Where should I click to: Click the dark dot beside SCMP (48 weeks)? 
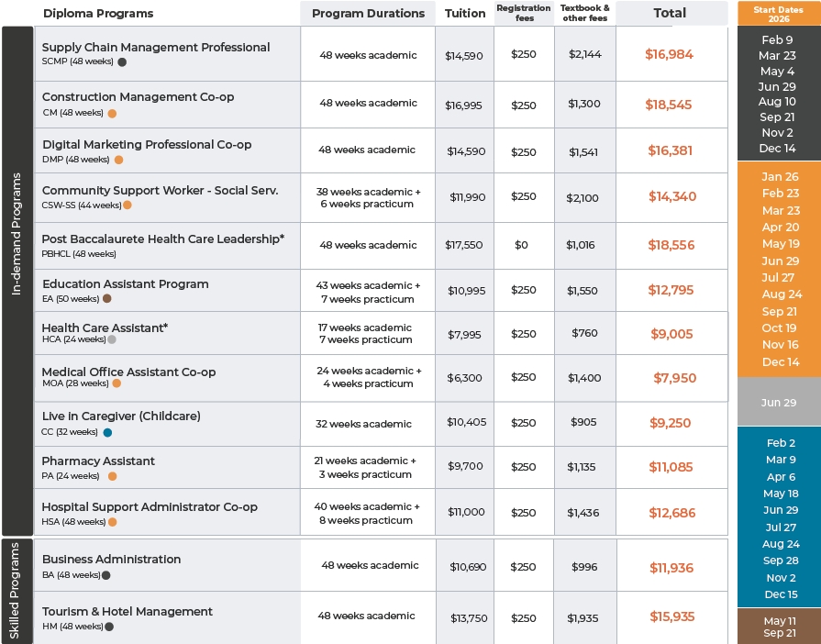122,62
